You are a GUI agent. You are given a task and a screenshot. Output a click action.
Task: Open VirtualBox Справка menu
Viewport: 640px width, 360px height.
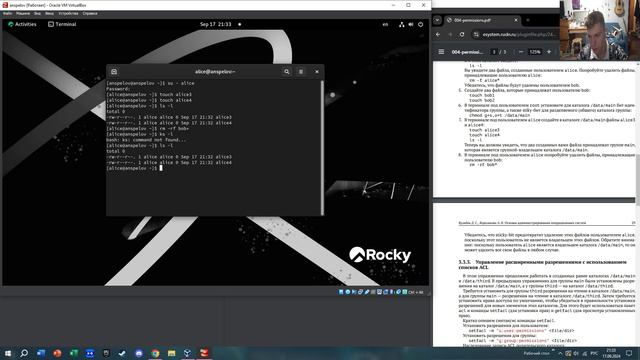90,13
